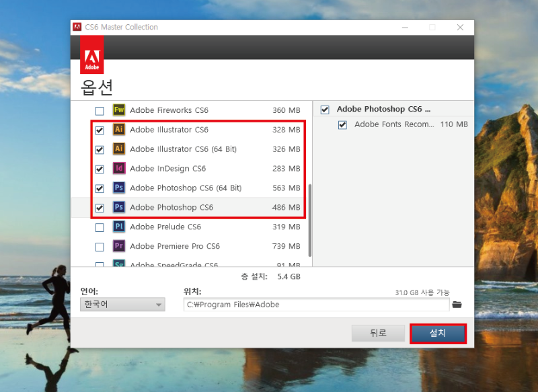Uncheck the Adobe Illustrator CS6 328 MB checkbox

100,130
